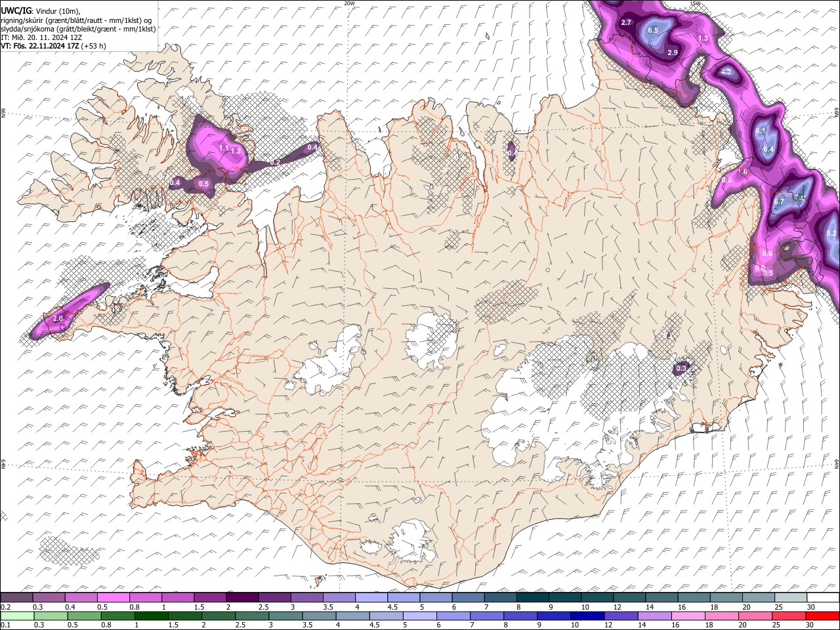The height and width of the screenshot is (630, 840).
Task: Click the bright pink snow swatch between 0.5 and 0.8
Action: [113, 598]
